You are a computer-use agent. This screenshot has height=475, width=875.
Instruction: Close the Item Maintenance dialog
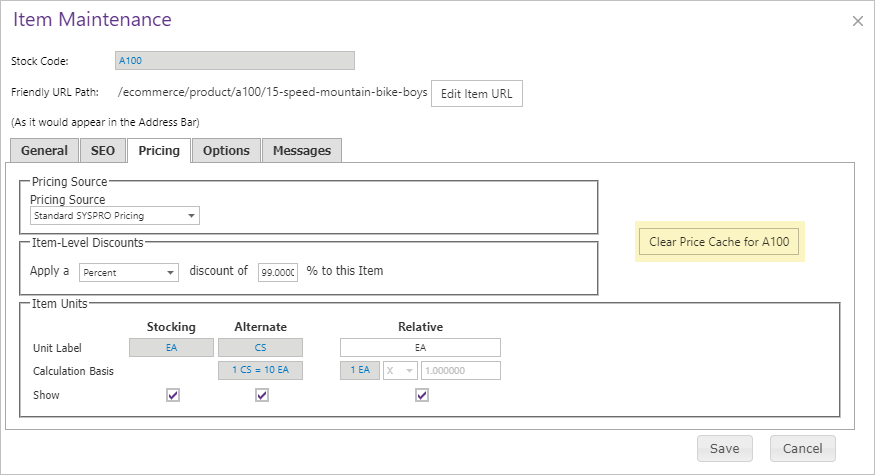pos(858,21)
